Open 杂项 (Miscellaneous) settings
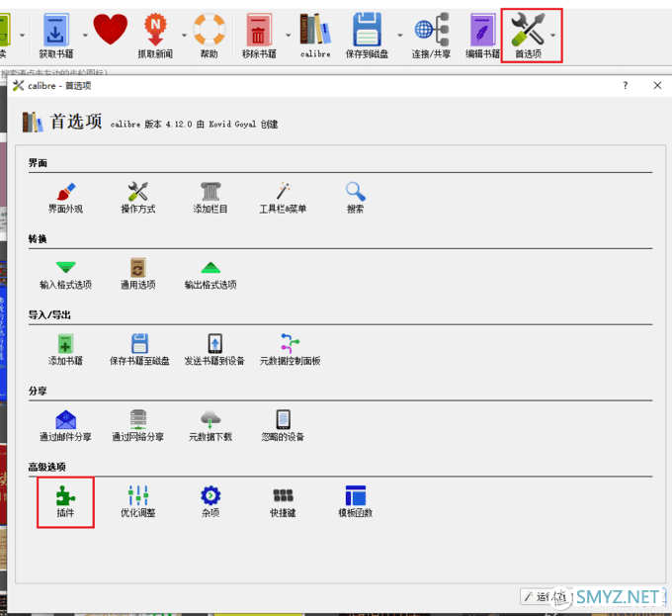672x616 pixels. [x=210, y=501]
